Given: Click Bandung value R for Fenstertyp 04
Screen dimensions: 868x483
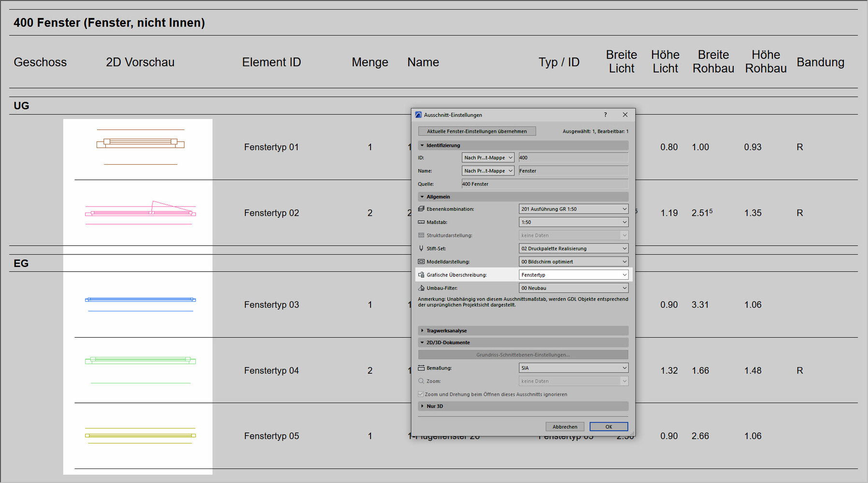Looking at the screenshot, I should click(x=800, y=370).
